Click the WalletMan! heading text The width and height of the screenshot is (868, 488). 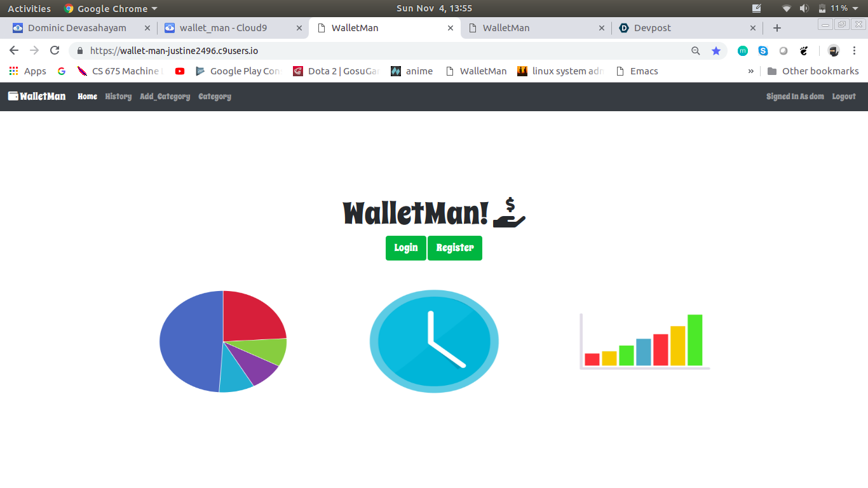tap(416, 213)
